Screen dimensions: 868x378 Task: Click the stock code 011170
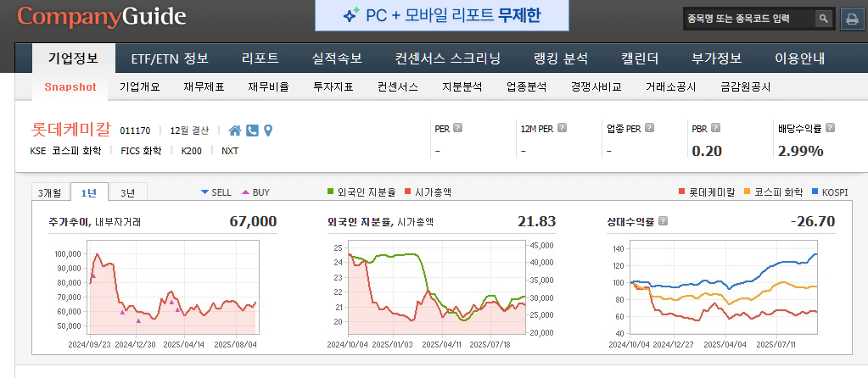click(135, 131)
